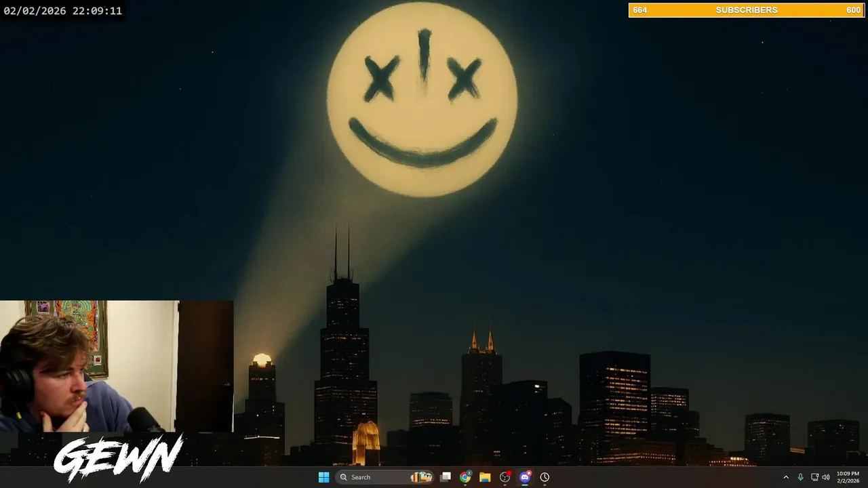868x488 pixels.
Task: Click the webcam overlay thumbnail
Action: (x=117, y=366)
